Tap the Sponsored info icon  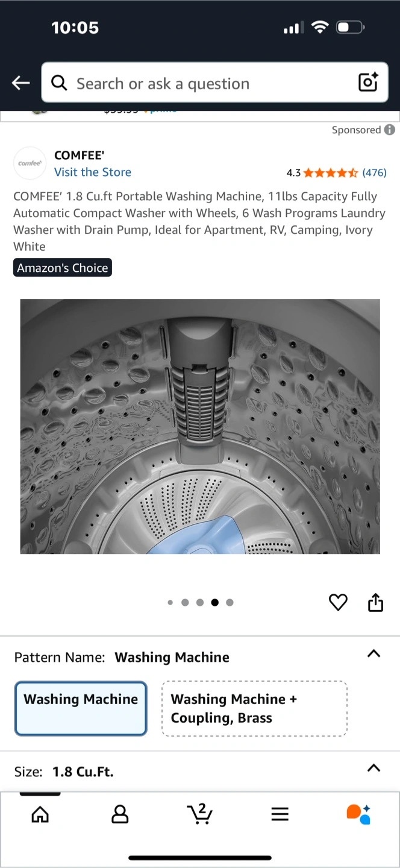point(390,130)
